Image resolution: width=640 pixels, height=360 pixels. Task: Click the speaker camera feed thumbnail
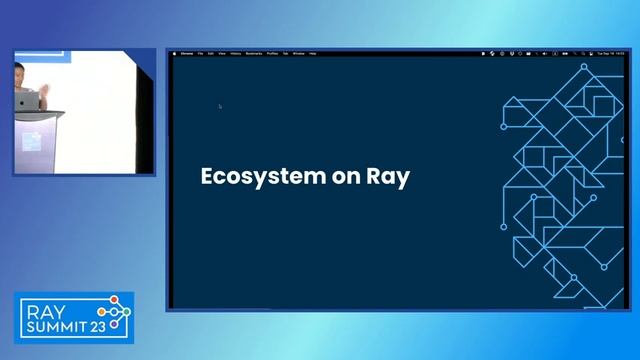84,112
